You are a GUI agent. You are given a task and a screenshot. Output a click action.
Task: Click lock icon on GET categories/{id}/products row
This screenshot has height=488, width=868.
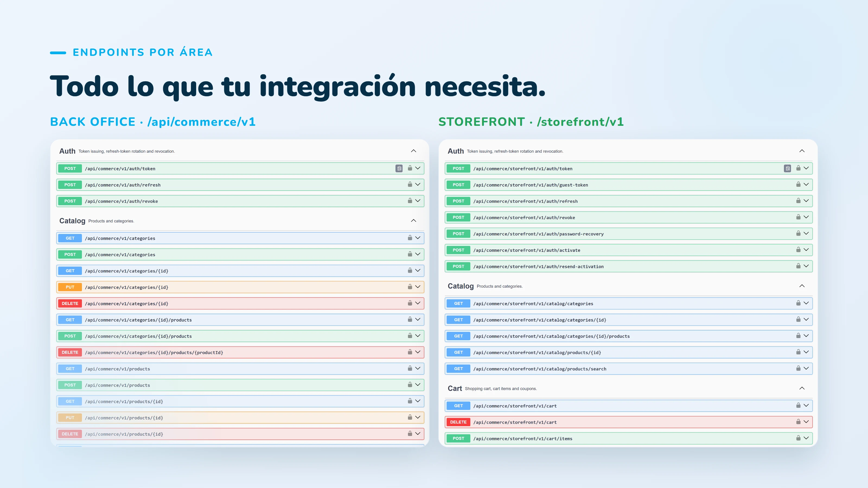pyautogui.click(x=410, y=319)
